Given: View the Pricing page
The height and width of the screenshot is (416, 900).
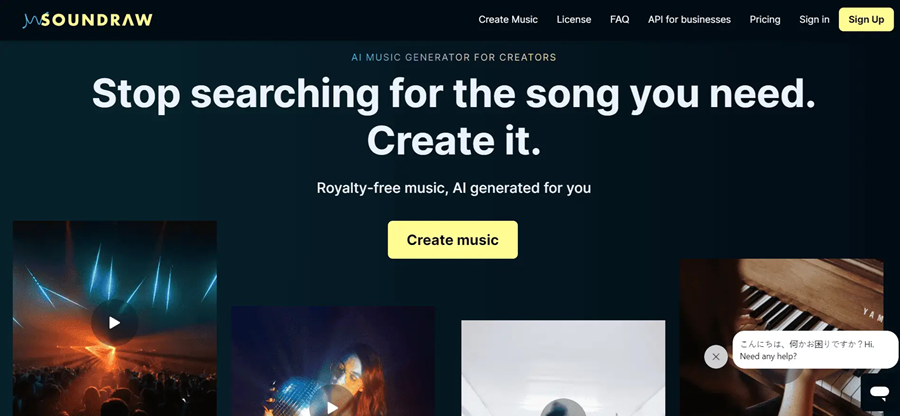Looking at the screenshot, I should click(765, 20).
